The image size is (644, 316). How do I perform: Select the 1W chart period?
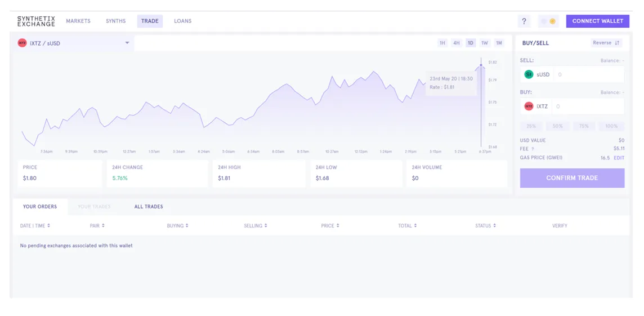[x=485, y=43]
